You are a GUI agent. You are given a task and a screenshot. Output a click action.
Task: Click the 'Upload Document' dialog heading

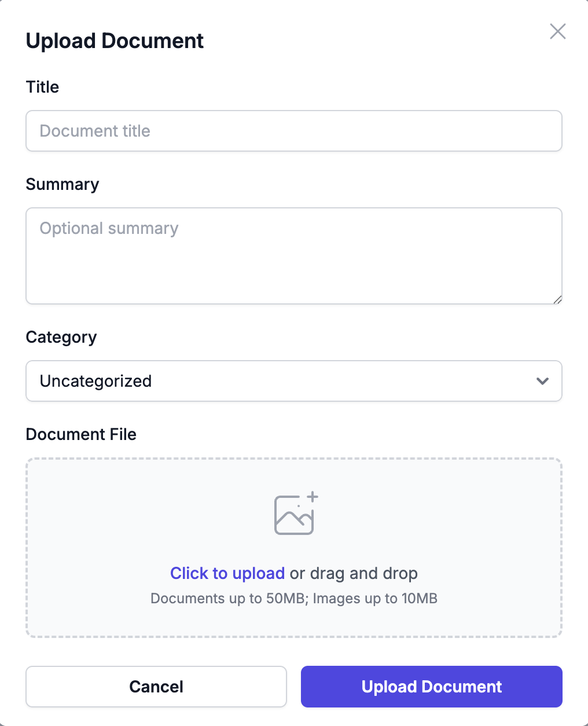click(x=115, y=41)
